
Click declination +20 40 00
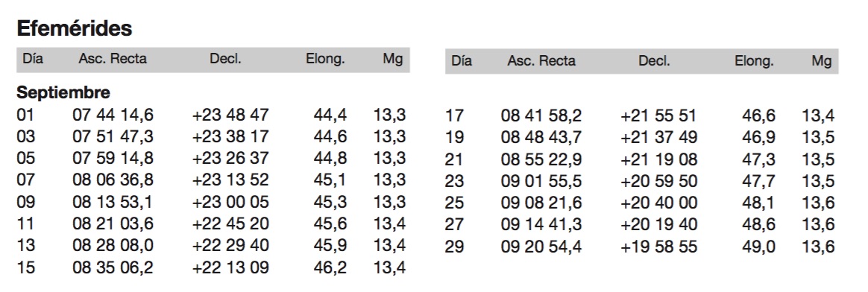[658, 203]
